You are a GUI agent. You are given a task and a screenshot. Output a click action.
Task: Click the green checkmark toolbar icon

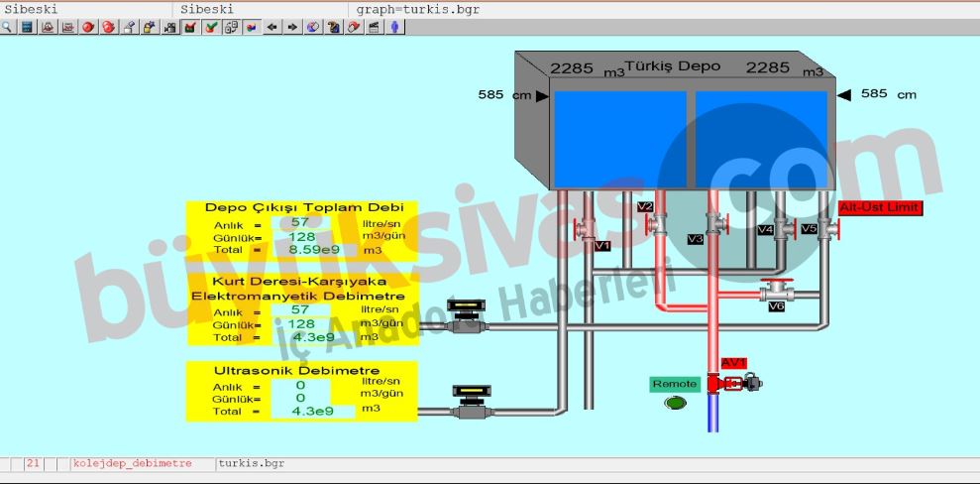click(211, 27)
